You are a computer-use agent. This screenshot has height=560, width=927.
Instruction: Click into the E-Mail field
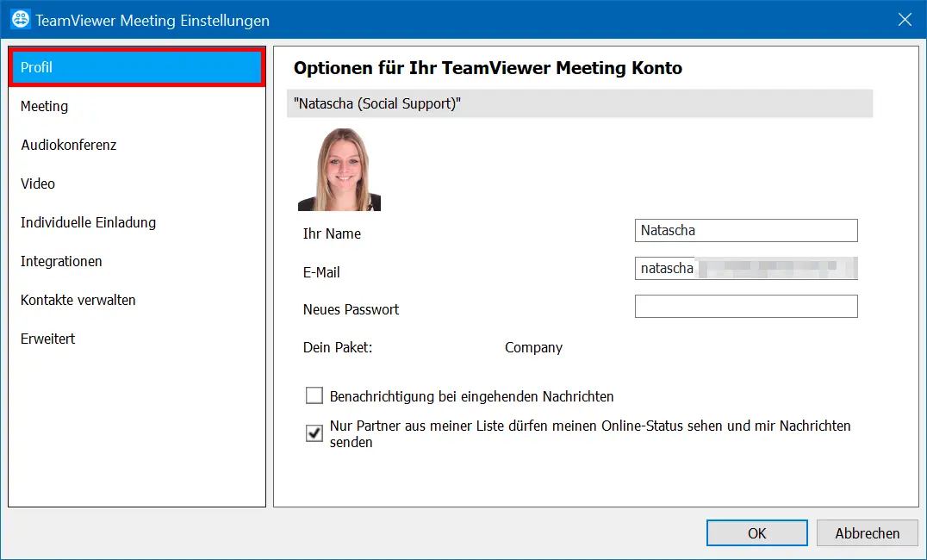tap(746, 269)
